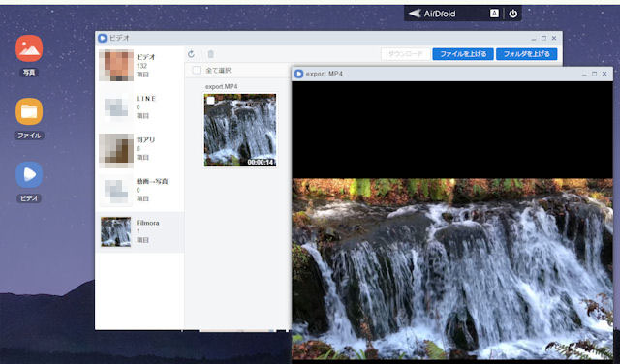Screen dimensions: 620x364
Task: Click the ファイルを上げる button
Action: click(x=463, y=54)
